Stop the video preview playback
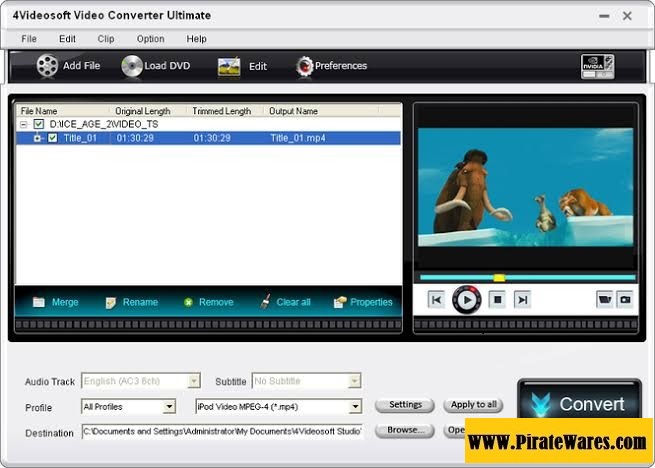This screenshot has width=655, height=468. click(x=496, y=299)
